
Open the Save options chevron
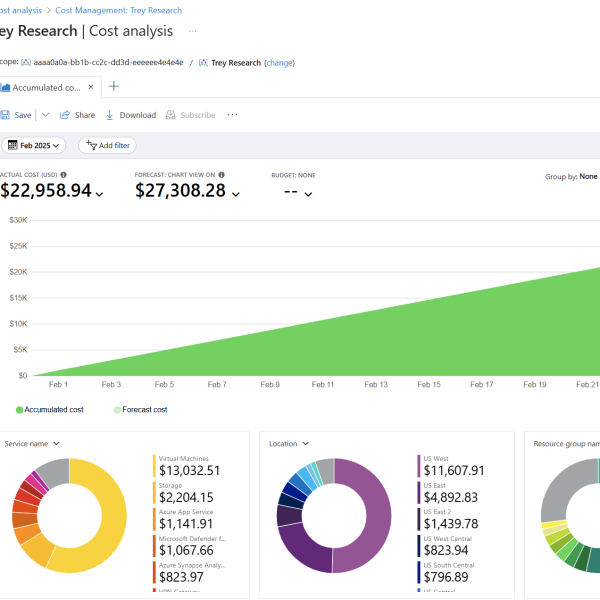pyautogui.click(x=45, y=115)
